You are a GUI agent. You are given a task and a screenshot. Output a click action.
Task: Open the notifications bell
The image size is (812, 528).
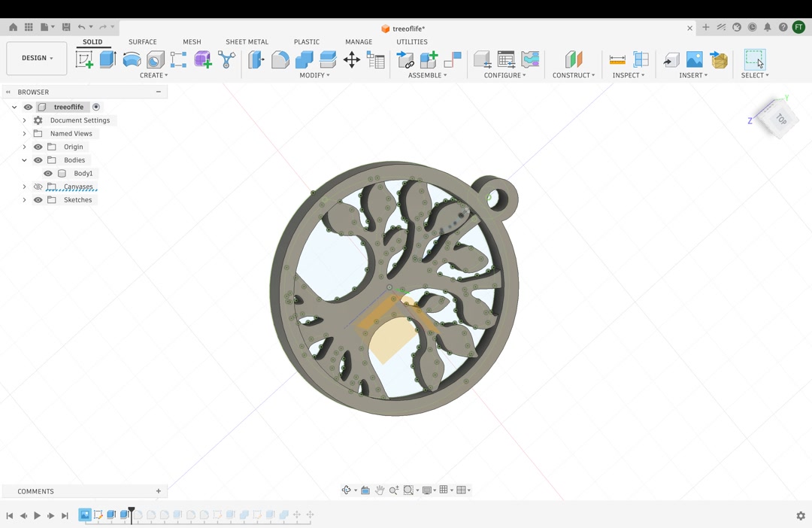[768, 27]
